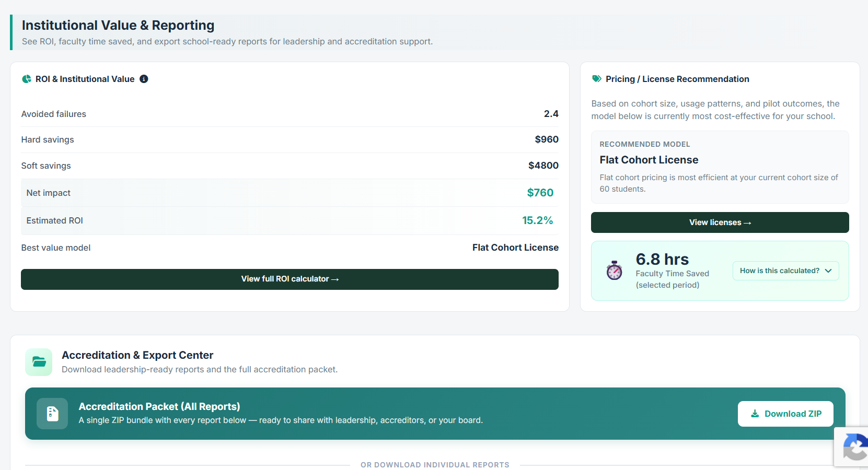Click the reCAPTCHA badge
868x470 pixels.
click(x=852, y=446)
